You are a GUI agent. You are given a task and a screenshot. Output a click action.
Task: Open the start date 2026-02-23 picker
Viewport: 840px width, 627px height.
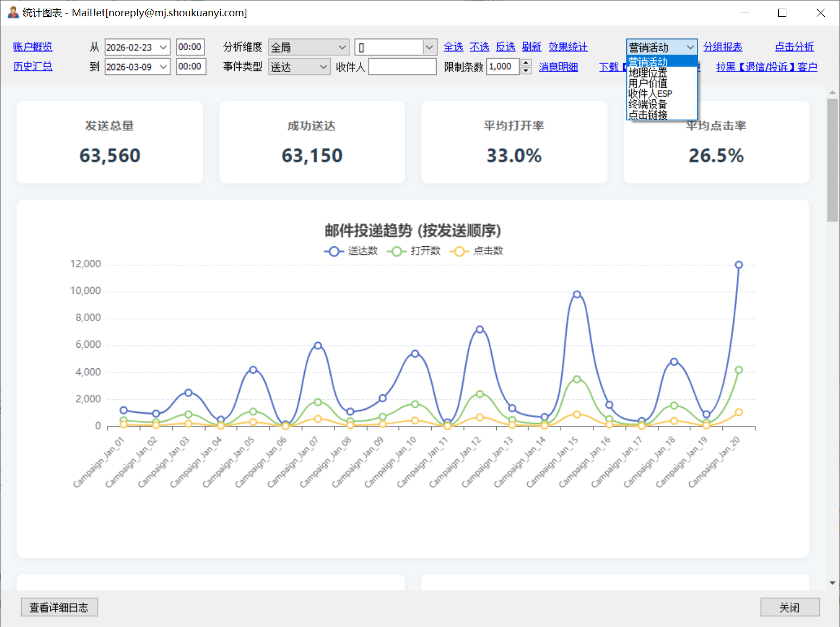click(x=163, y=47)
